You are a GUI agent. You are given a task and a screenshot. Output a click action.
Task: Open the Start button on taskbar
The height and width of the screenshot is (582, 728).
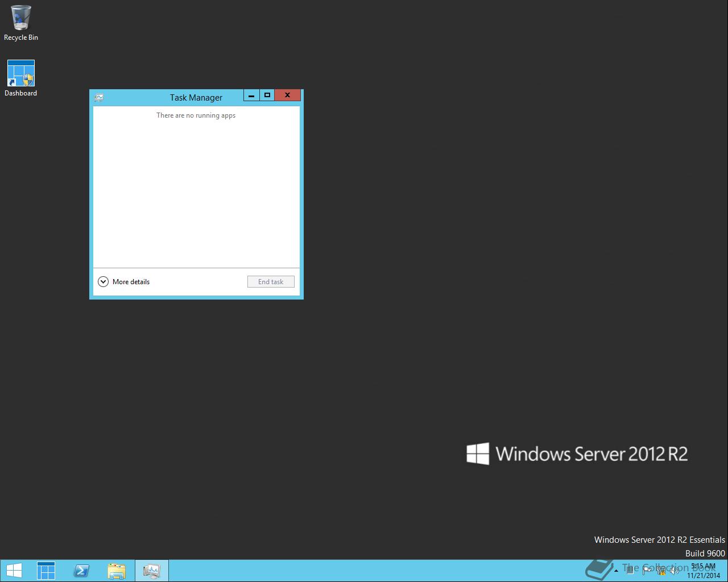[14, 571]
